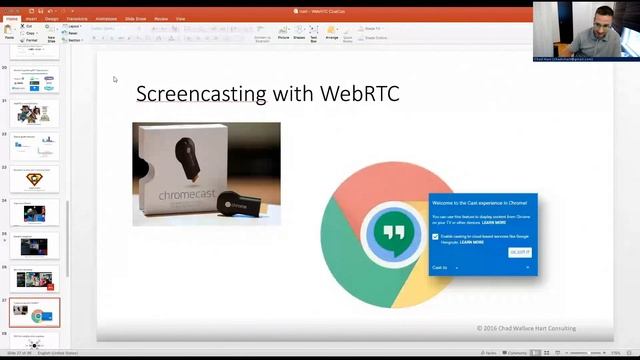Apply Bold formatting
Viewport: 640px width, 360px height.
click(x=94, y=38)
